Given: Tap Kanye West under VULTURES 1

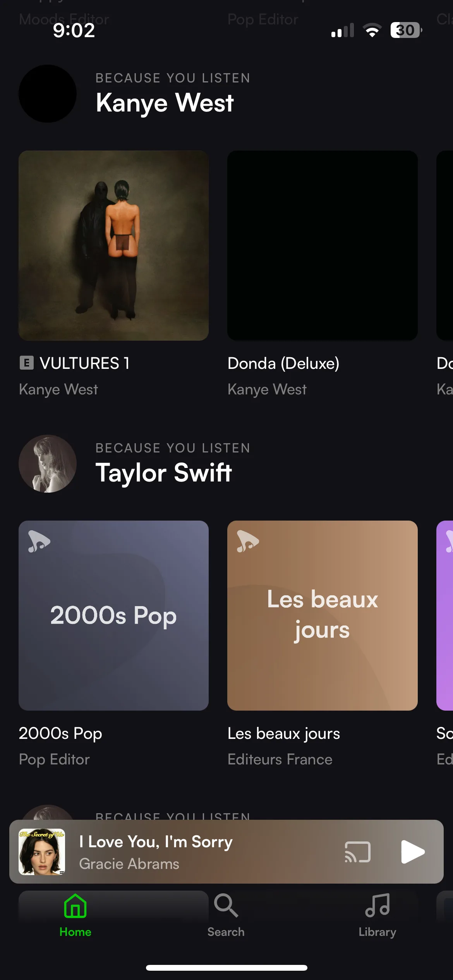Looking at the screenshot, I should click(58, 389).
